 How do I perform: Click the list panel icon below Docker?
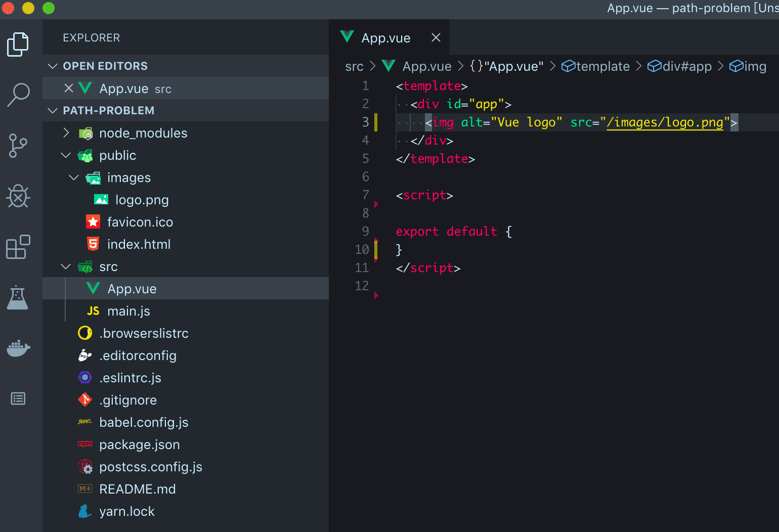click(x=18, y=398)
